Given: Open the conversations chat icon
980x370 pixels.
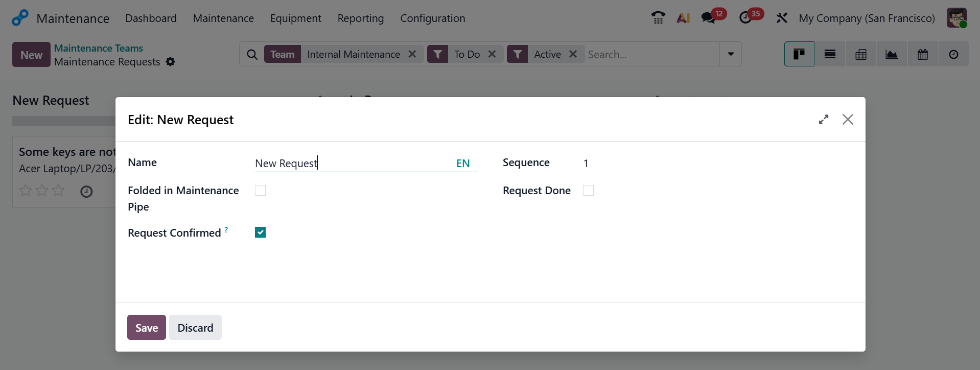Looking at the screenshot, I should coord(708,18).
